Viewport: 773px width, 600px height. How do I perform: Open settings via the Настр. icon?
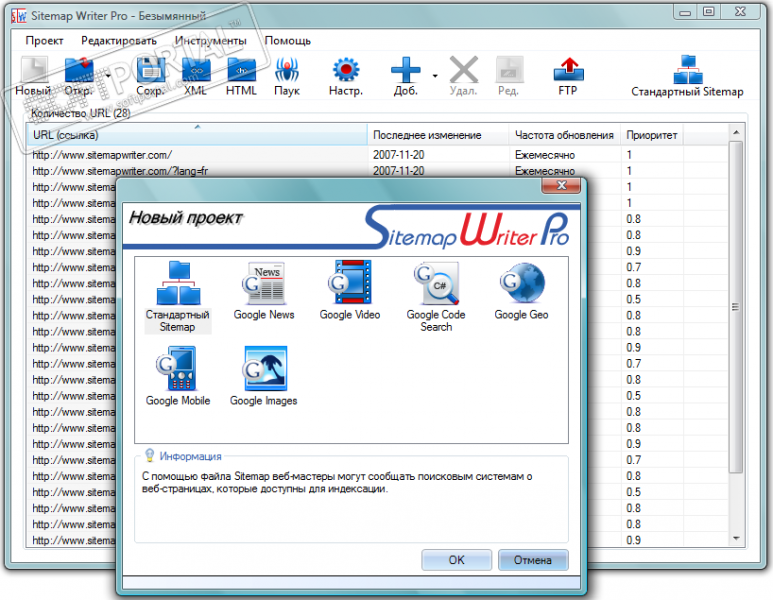tap(346, 76)
